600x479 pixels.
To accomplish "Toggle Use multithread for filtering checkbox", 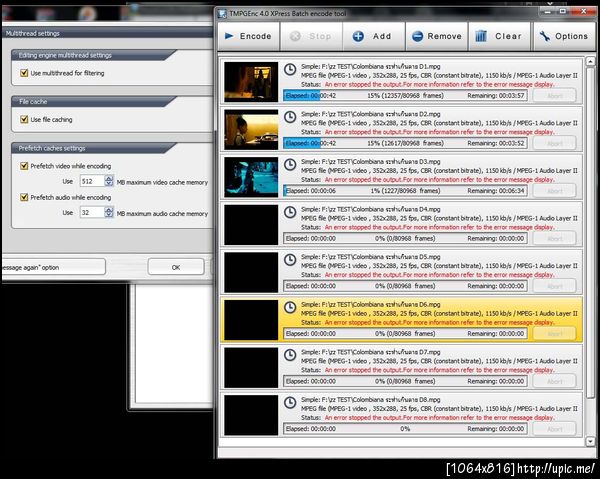I will [x=24, y=73].
